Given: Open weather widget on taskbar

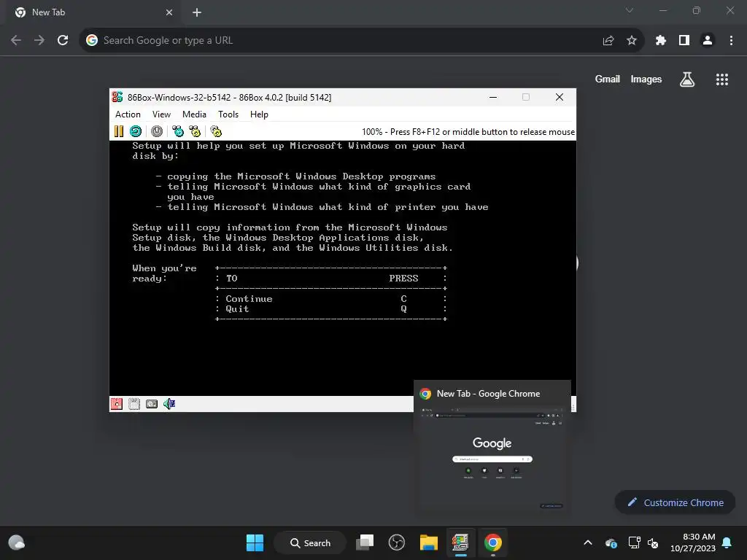Looking at the screenshot, I should tap(17, 542).
